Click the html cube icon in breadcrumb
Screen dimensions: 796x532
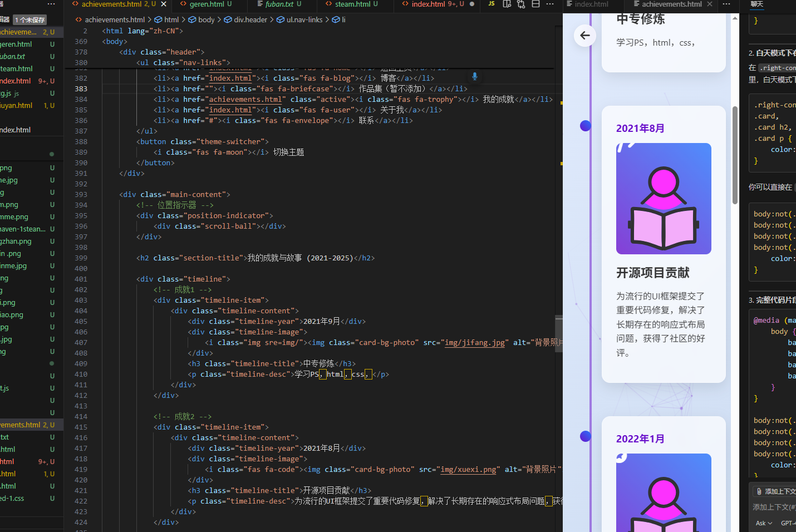tap(159, 19)
